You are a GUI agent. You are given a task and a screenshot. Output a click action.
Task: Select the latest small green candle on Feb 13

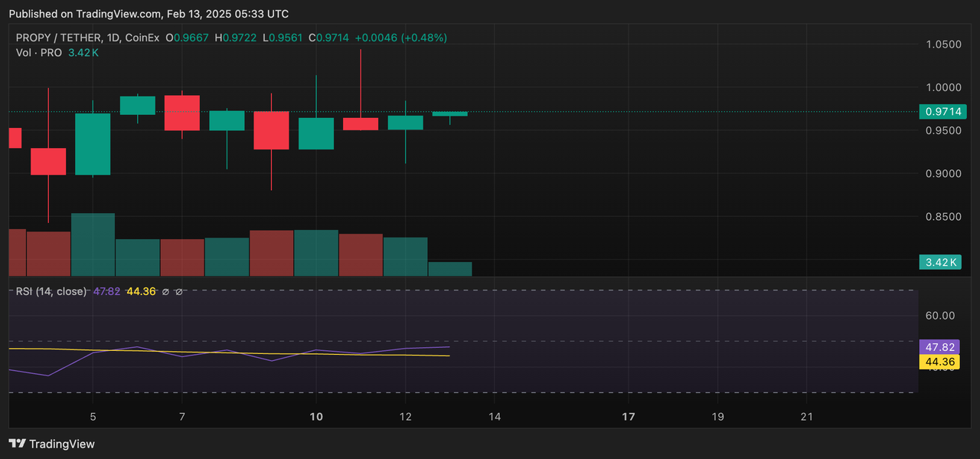450,113
